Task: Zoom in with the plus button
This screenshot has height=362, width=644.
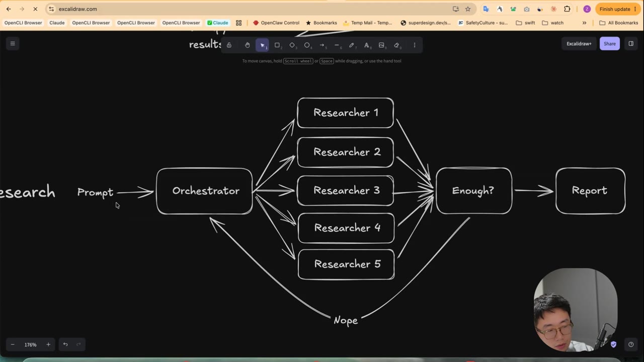Action: pyautogui.click(x=48, y=344)
